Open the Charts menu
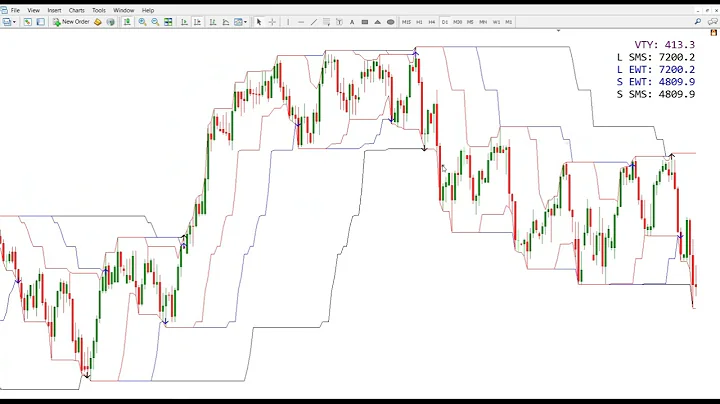The image size is (720, 404). click(x=77, y=10)
